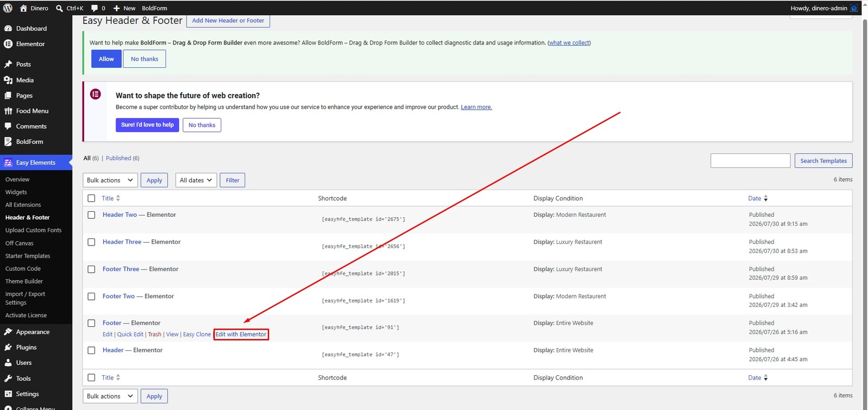Click the dinero-admin avatar icon

[854, 8]
